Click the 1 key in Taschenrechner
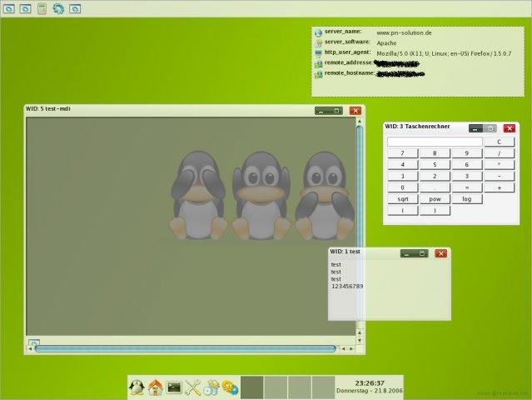This screenshot has height=400, width=532. pyautogui.click(x=403, y=176)
